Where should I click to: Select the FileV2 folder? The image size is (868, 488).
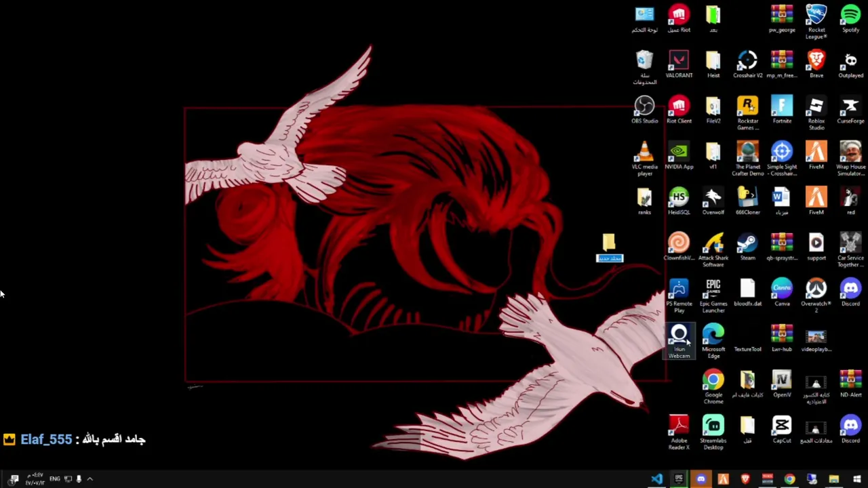click(x=713, y=110)
